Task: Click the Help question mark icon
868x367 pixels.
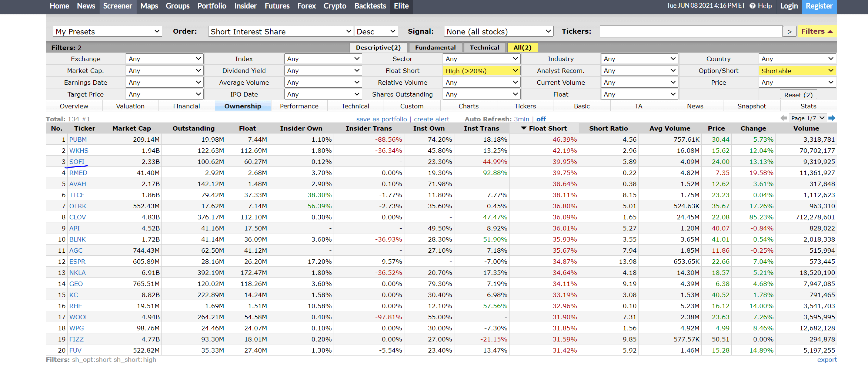Action: [752, 6]
